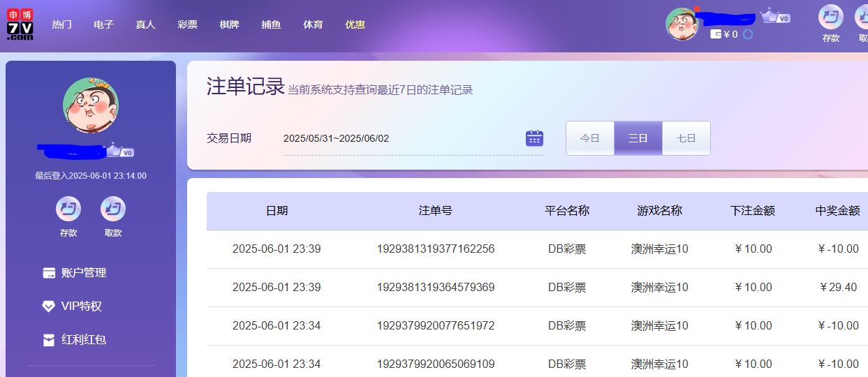Click the sidebar deposit (存款) icon
Image resolution: width=868 pixels, height=377 pixels.
point(68,209)
